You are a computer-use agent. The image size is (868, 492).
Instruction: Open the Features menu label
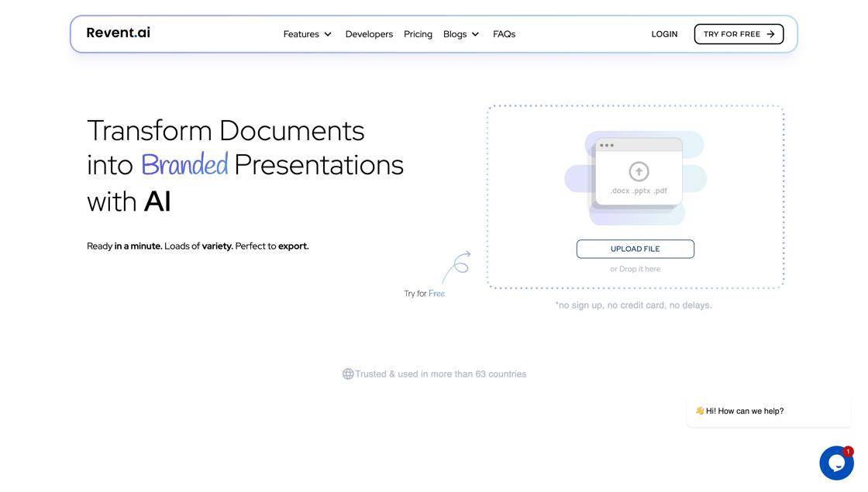[301, 34]
